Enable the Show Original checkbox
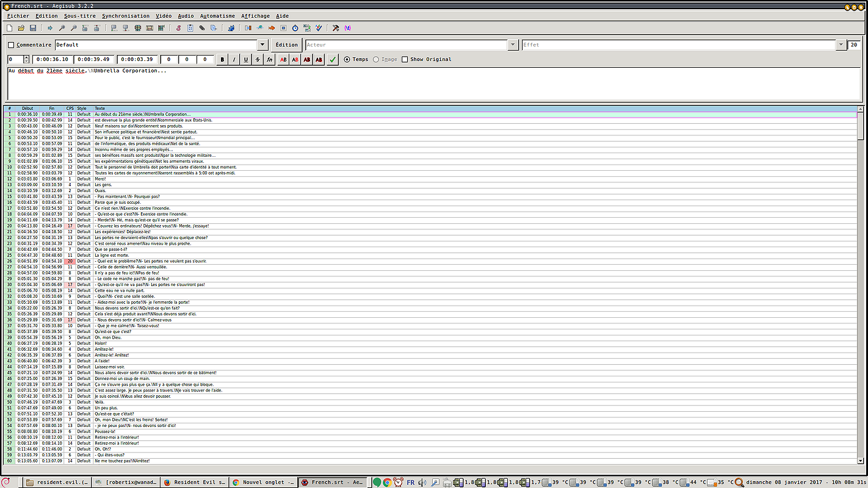 (405, 59)
